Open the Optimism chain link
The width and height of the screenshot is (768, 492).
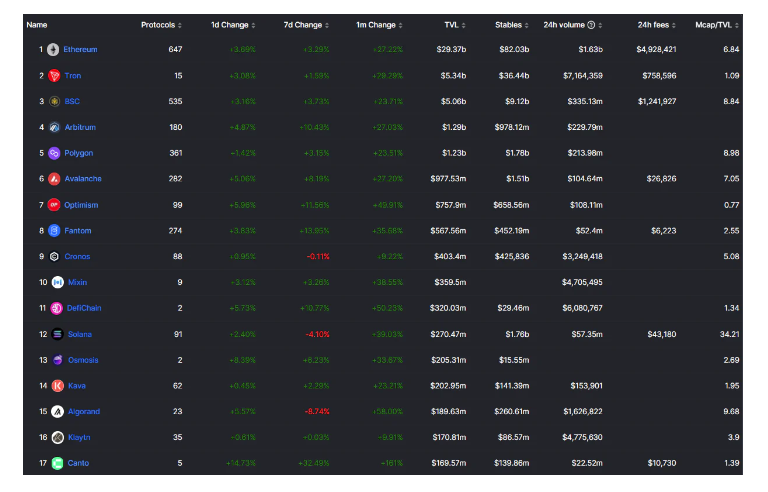tap(81, 205)
